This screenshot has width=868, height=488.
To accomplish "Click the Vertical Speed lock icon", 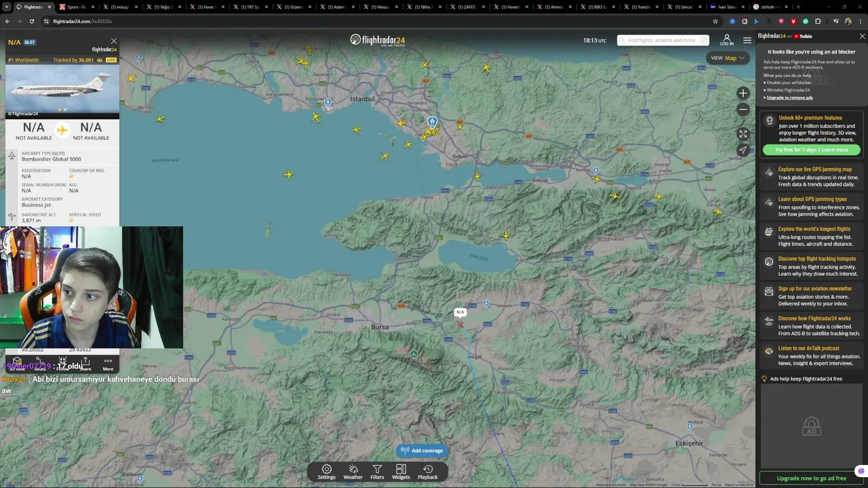I will (x=71, y=220).
